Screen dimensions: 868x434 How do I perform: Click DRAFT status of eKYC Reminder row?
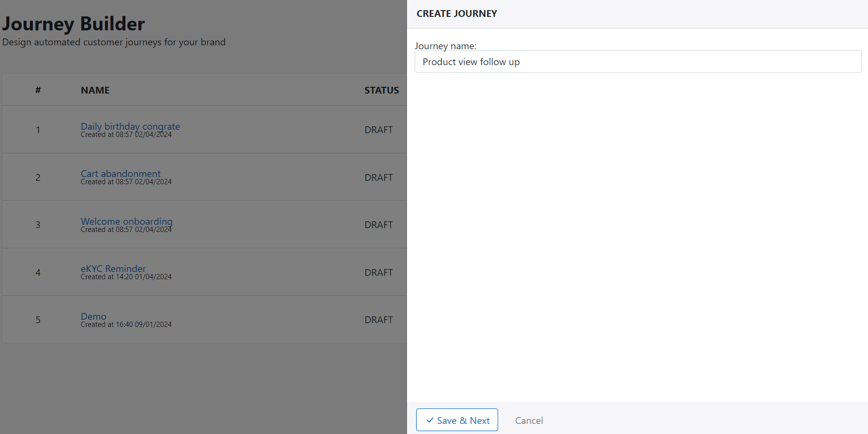click(x=379, y=272)
